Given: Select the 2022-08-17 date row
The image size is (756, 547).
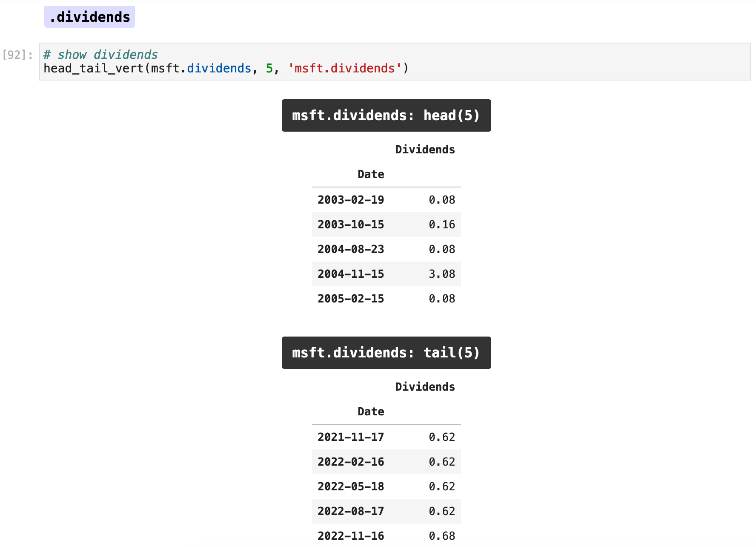Looking at the screenshot, I should (x=386, y=511).
